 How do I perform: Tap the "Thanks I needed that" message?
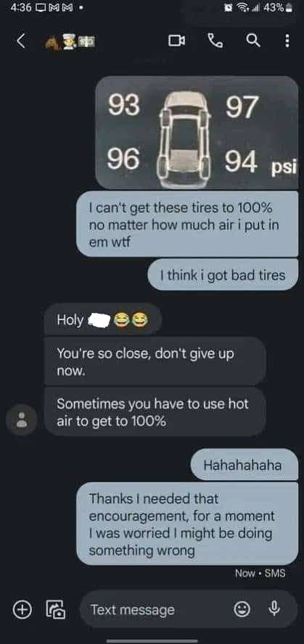pos(187,524)
